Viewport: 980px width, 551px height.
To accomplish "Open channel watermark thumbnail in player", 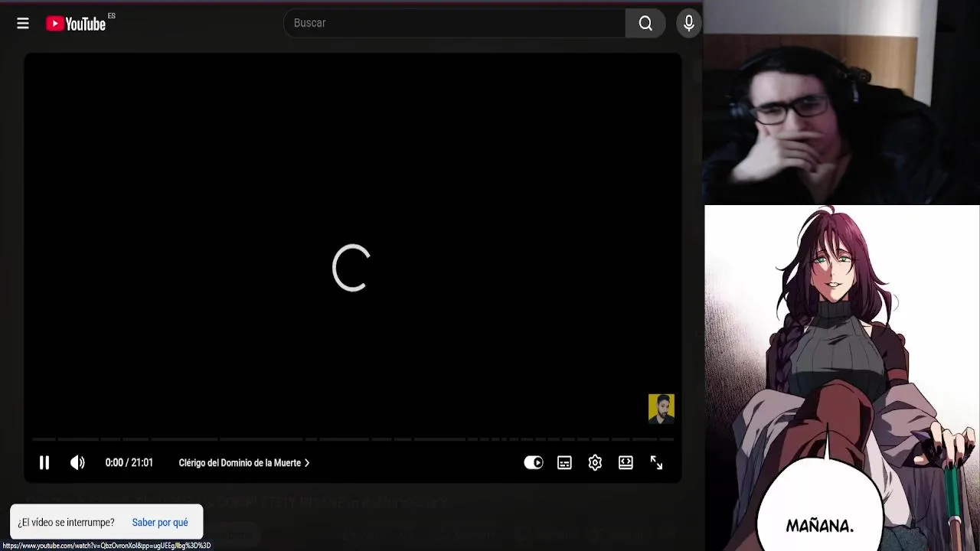I will point(661,409).
